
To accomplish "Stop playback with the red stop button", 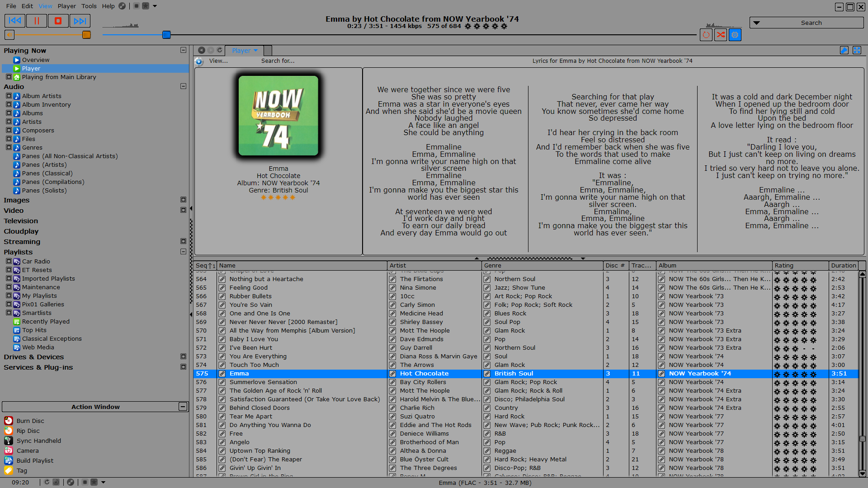I will [x=58, y=21].
